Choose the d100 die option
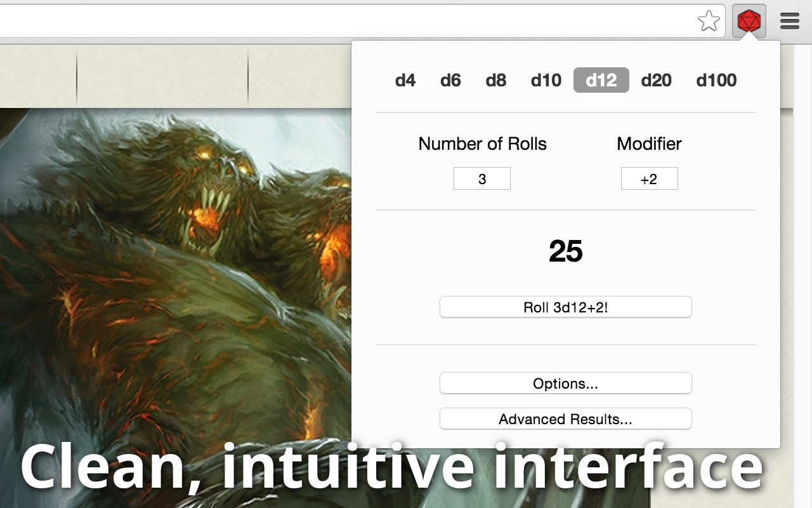Screen dimensions: 812x508 tap(717, 80)
